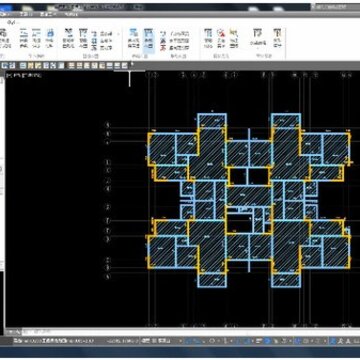The height and width of the screenshot is (360, 360).
Task: Toggle the highlighted blue circle status bar button
Action: click(x=267, y=341)
